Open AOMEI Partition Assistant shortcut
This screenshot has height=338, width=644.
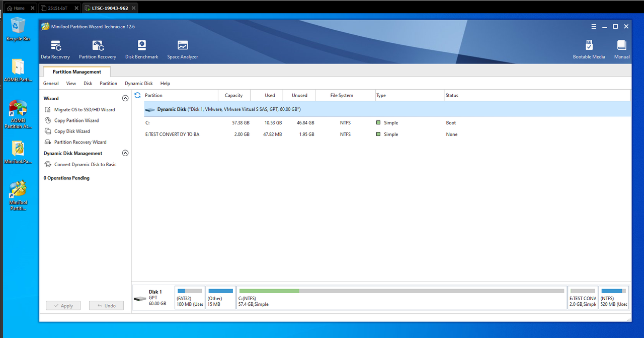point(18,114)
